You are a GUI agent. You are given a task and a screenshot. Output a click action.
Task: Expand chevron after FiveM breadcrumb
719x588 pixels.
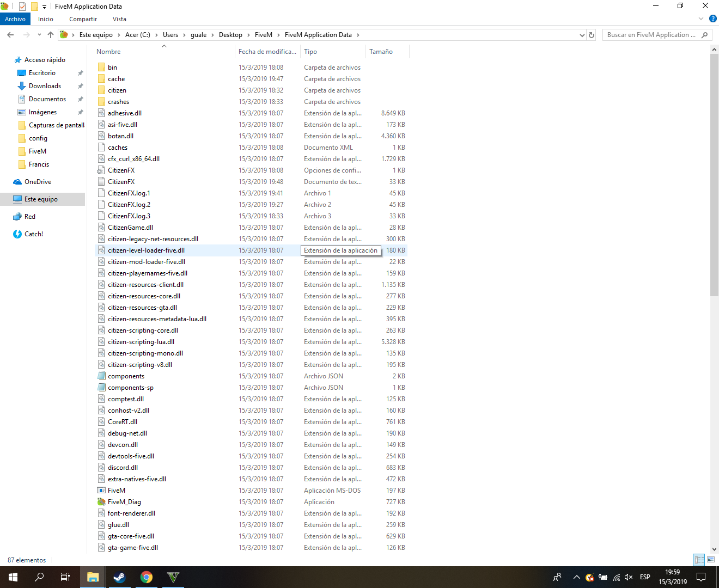tap(278, 35)
